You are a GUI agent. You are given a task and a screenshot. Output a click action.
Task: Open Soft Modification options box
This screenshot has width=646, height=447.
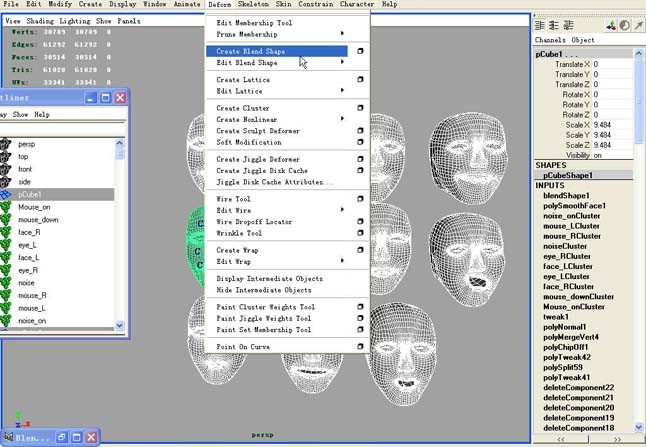pos(360,142)
